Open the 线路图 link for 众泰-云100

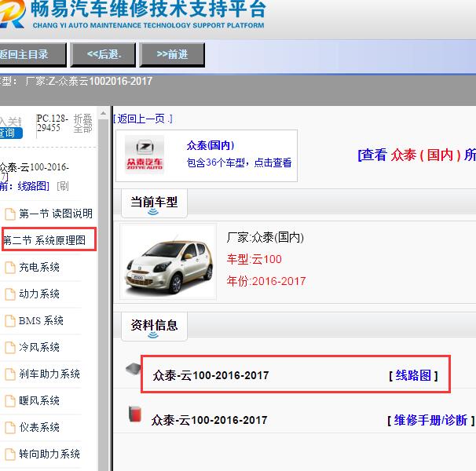413,376
